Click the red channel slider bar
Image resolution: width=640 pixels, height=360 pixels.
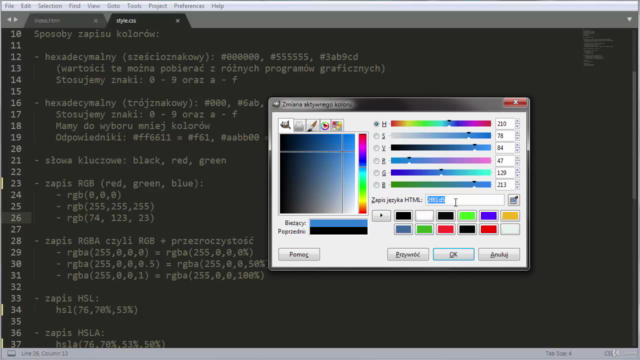441,161
